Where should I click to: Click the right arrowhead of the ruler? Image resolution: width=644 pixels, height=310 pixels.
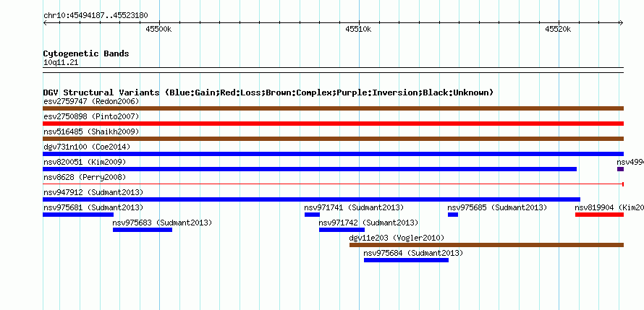click(622, 22)
